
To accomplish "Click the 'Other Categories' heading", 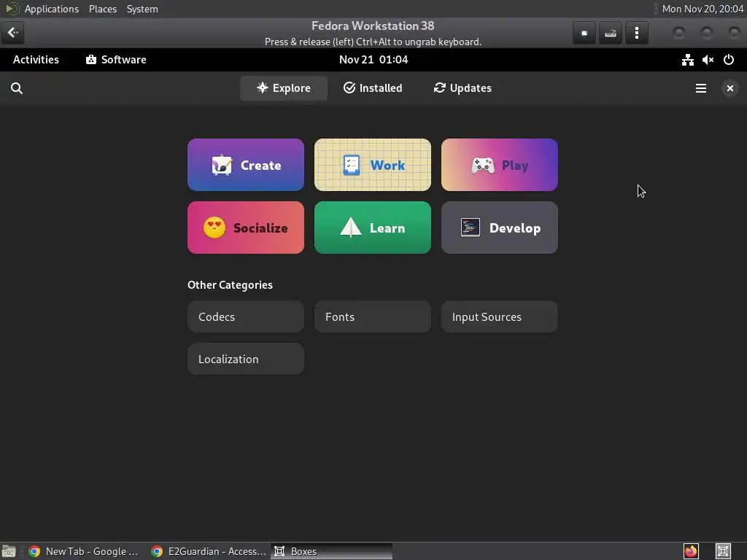I will (x=230, y=285).
